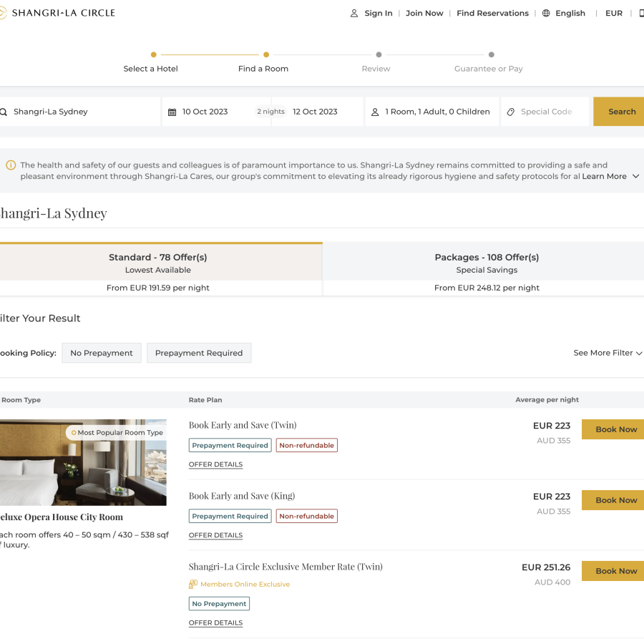Open the EUR currency selector
This screenshot has width=644, height=644.
[614, 13]
